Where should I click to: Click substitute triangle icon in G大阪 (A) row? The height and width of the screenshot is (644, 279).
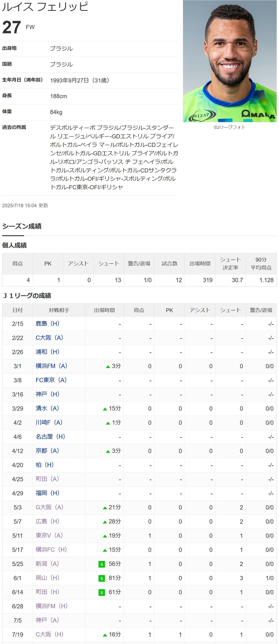pos(105,508)
